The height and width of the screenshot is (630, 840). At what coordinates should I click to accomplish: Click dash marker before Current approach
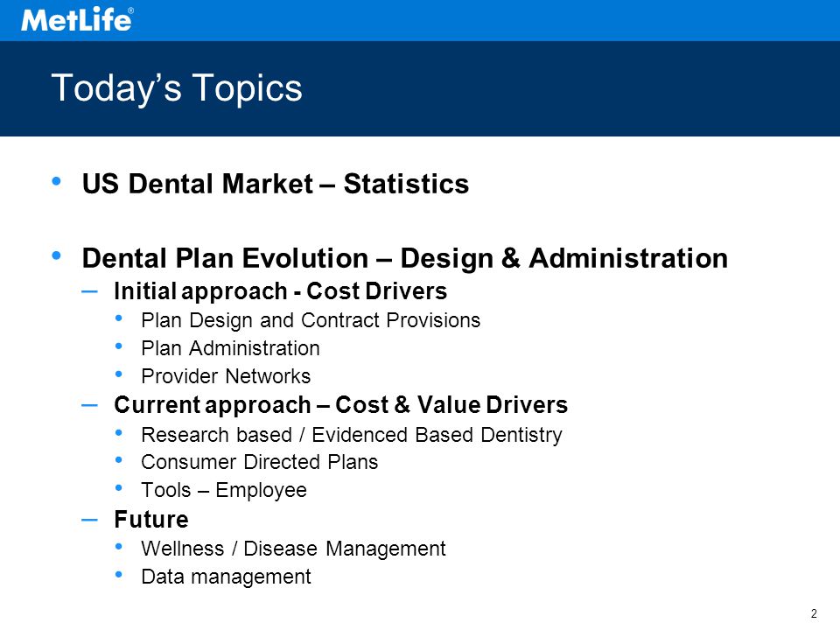[x=89, y=405]
